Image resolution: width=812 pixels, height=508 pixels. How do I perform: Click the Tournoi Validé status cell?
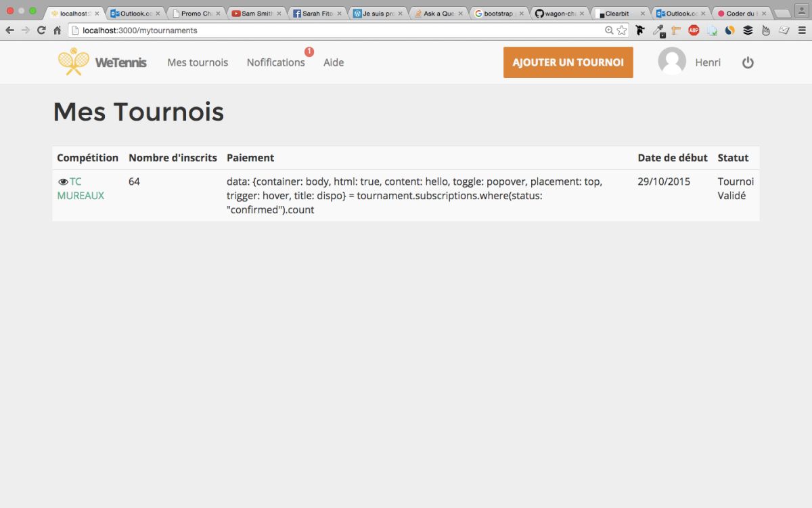(736, 188)
